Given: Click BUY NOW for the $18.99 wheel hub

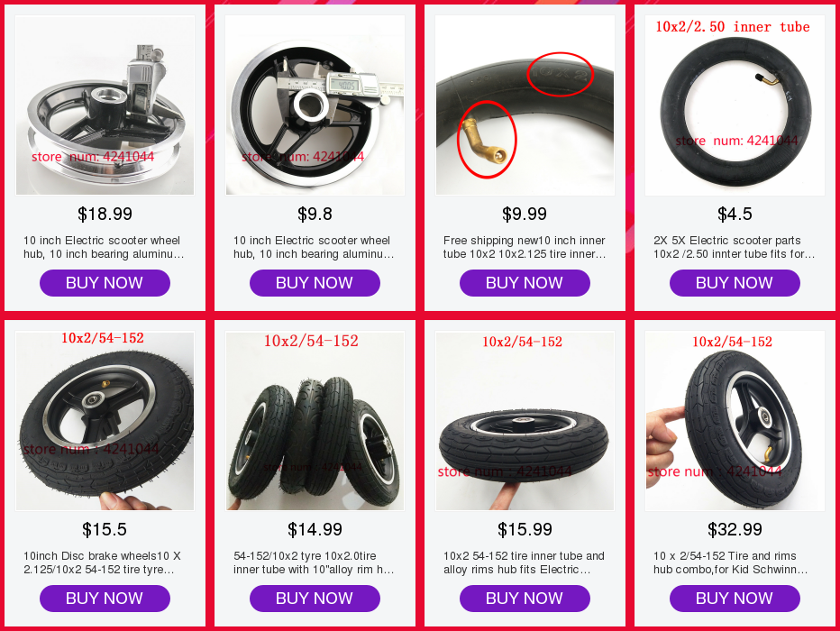Looking at the screenshot, I should [105, 283].
